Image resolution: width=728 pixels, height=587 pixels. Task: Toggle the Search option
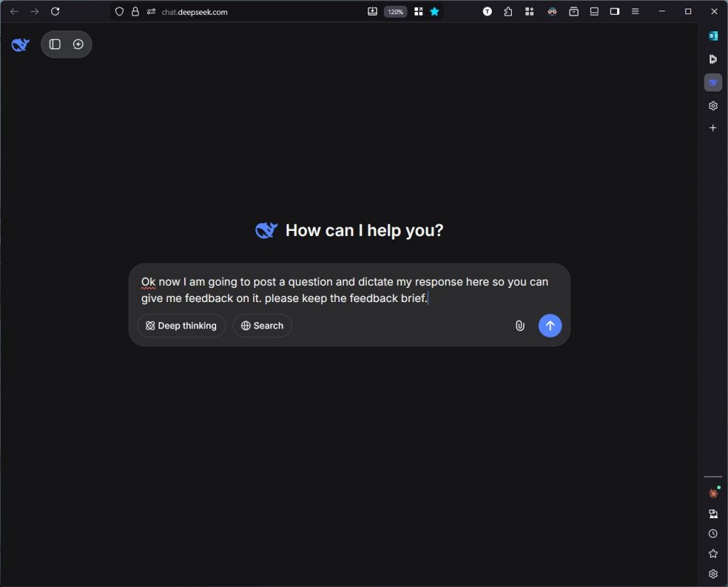(x=262, y=325)
